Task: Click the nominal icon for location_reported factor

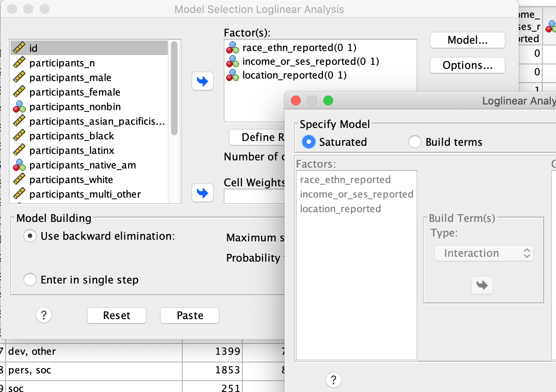Action: 233,75
